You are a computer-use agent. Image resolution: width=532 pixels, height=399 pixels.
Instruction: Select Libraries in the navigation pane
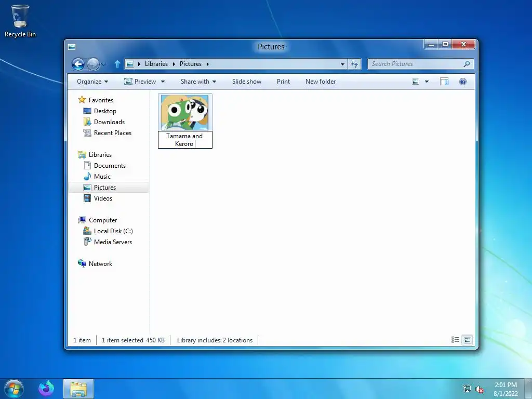pos(100,155)
